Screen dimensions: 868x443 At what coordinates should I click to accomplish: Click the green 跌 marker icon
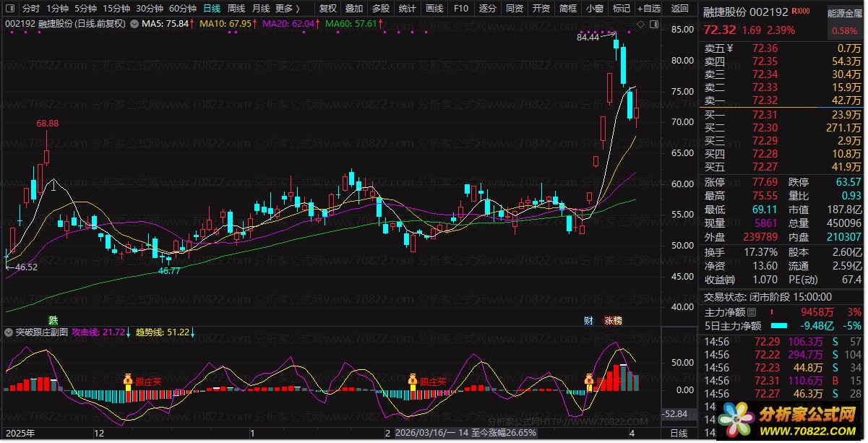coord(53,320)
